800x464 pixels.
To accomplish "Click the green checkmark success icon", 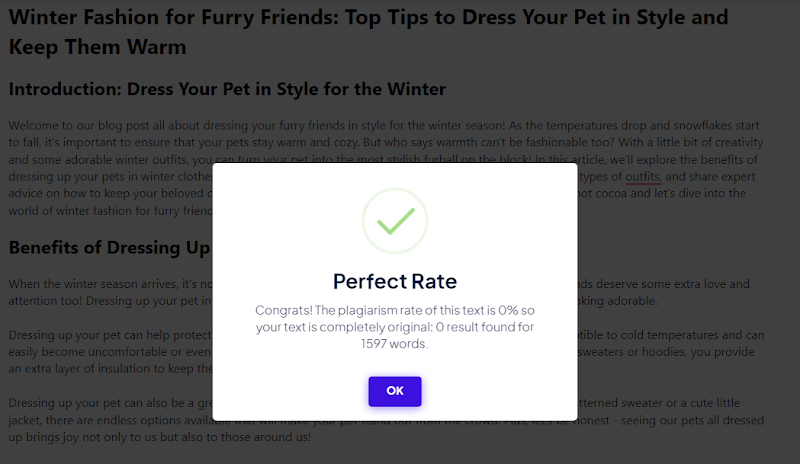I will click(x=394, y=221).
